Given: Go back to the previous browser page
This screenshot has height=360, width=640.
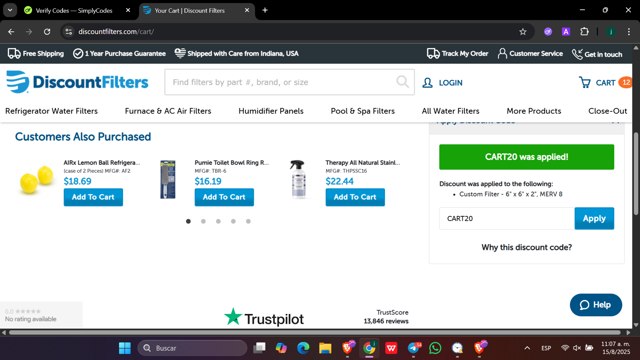Looking at the screenshot, I should pos(11,31).
